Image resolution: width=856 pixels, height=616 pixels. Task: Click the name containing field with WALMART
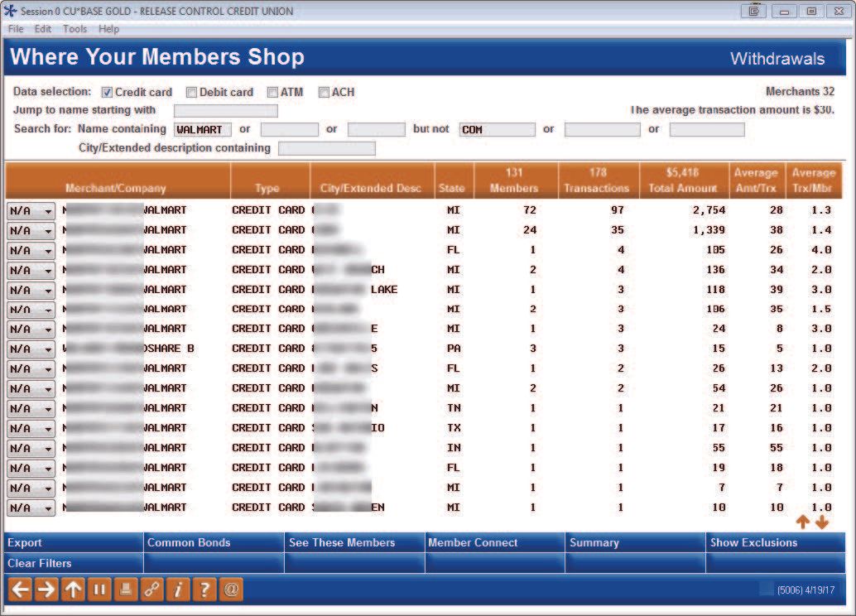203,129
